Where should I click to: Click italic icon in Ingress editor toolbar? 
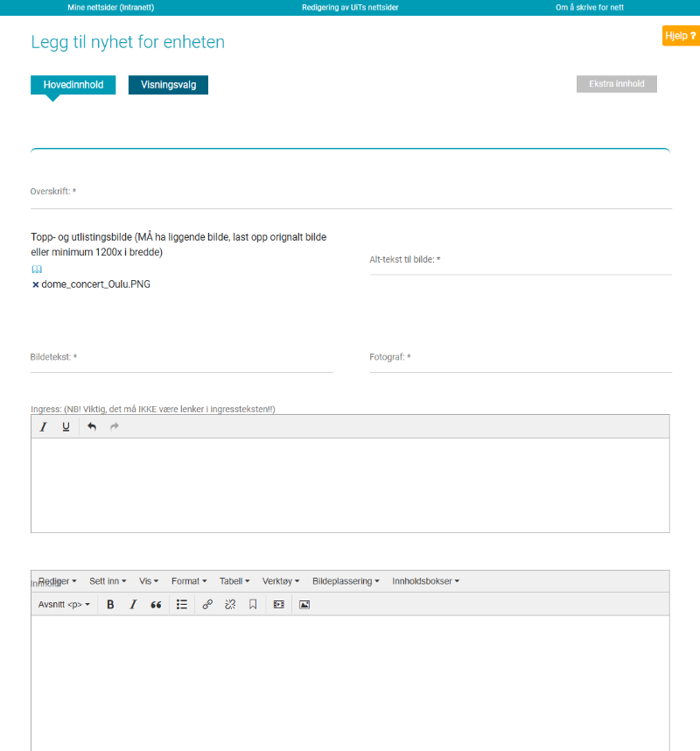pos(43,426)
